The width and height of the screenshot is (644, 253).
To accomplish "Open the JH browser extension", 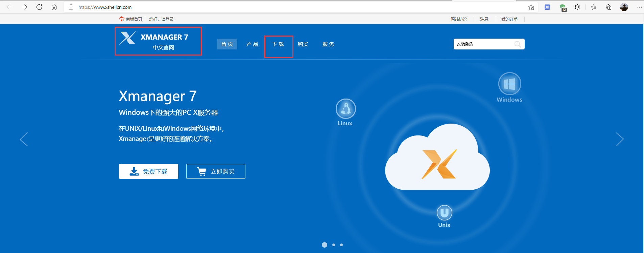I will click(x=547, y=7).
